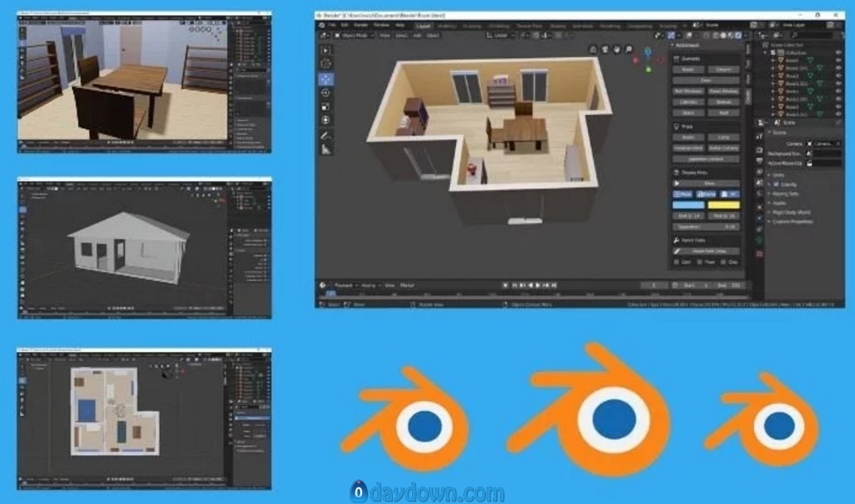
Task: Select the Select Box tool in main window
Action: coord(326,50)
